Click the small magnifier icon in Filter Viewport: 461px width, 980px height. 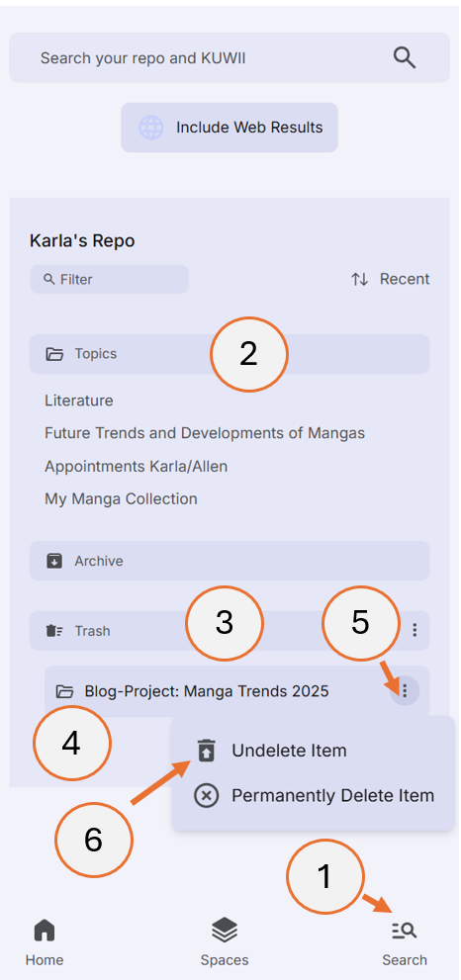click(x=49, y=280)
